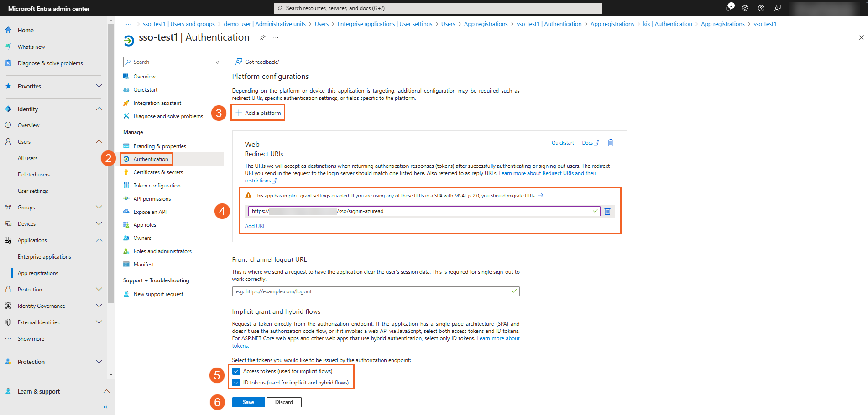Delete the Web platform configuration

pos(611,143)
